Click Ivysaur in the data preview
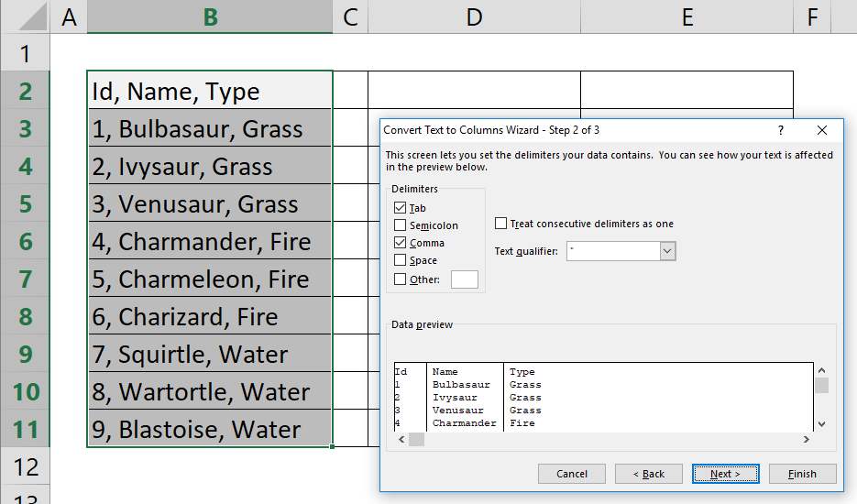This screenshot has height=504, width=857. [455, 398]
